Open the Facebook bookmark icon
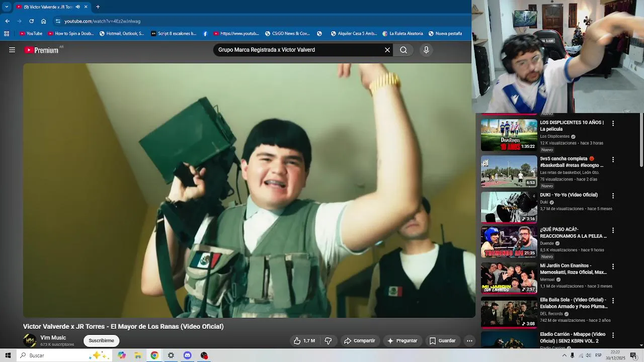 205,34
